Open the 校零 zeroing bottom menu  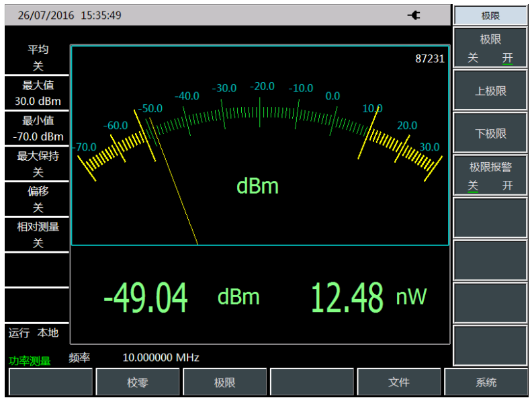pyautogui.click(x=138, y=383)
